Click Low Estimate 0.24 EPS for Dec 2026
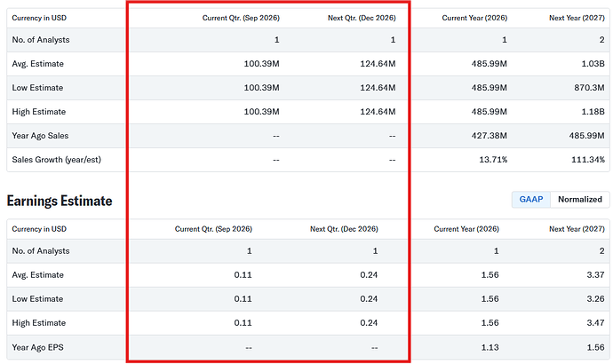The height and width of the screenshot is (364, 613). 369,299
